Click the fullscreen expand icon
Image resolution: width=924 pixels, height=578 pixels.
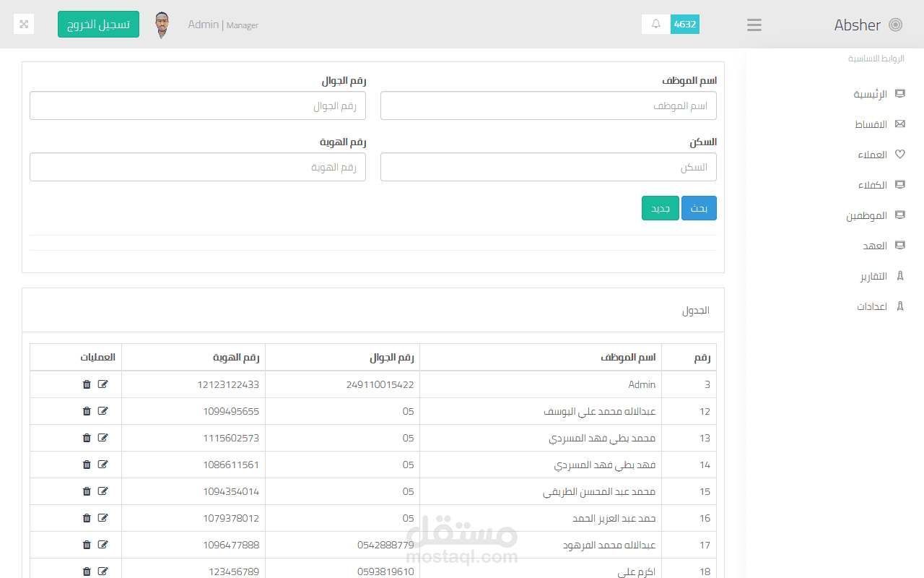tap(24, 24)
